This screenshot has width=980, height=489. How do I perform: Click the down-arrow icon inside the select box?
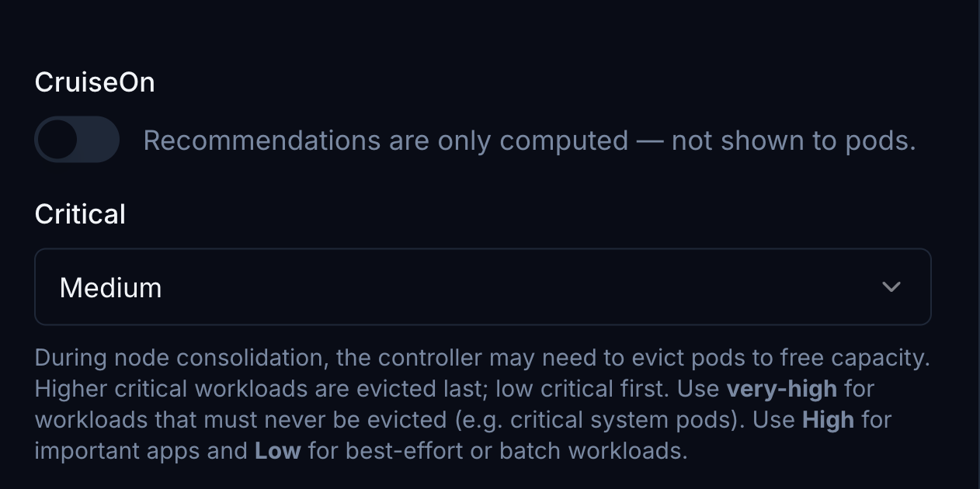point(890,286)
